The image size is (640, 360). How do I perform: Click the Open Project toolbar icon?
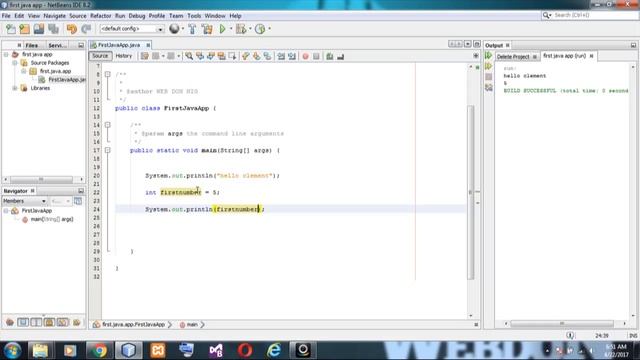click(x=39, y=29)
